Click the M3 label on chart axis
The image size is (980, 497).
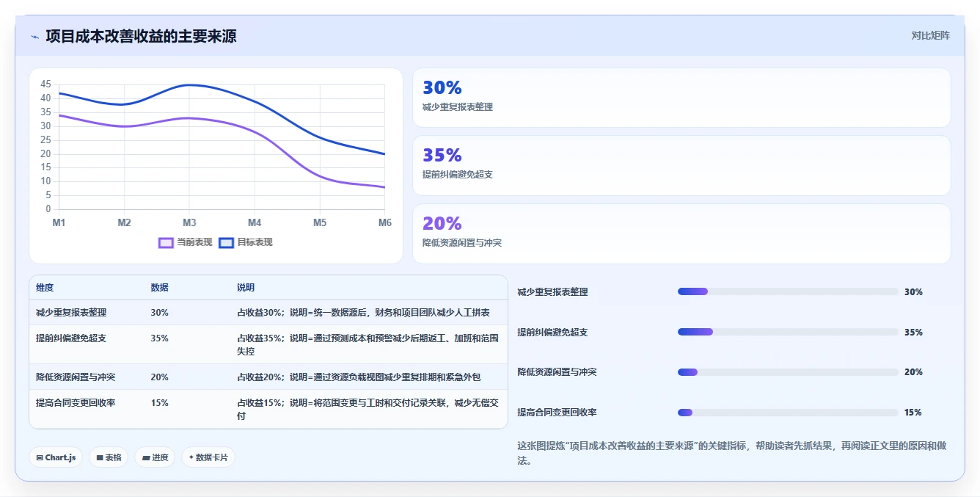(x=189, y=222)
